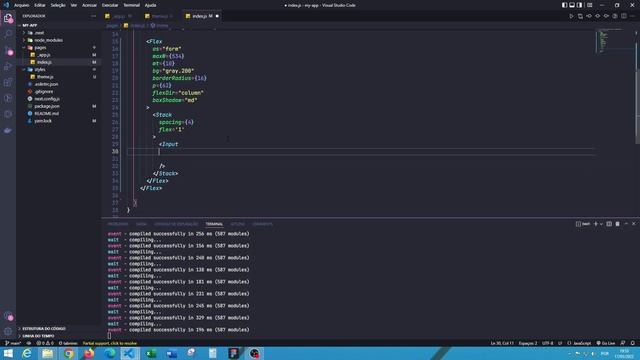This screenshot has height=360, width=640.
Task: Open editor more actions ellipsis
Action: pos(632,16)
